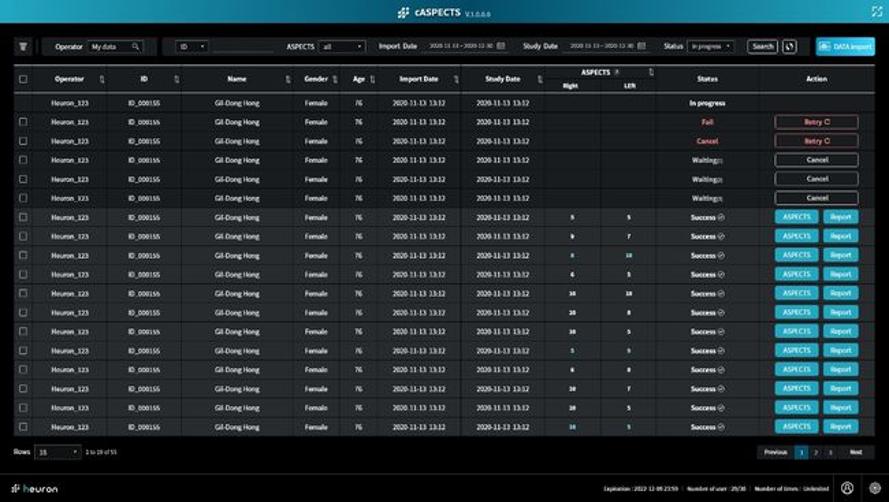Image resolution: width=889 pixels, height=502 pixels.
Task: Sort table by Study Date column icon
Action: pos(540,79)
